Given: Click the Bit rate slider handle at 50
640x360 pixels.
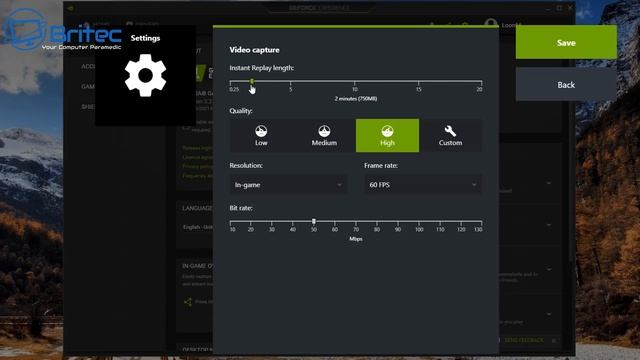Looking at the screenshot, I should [x=313, y=221].
